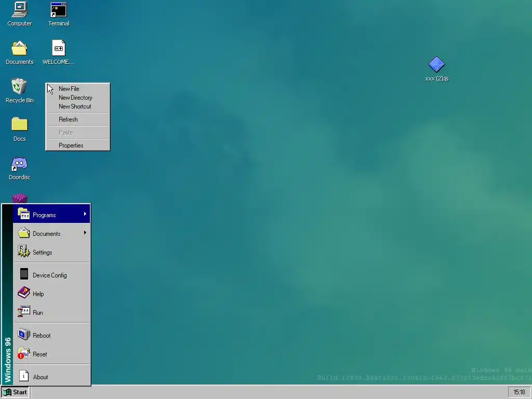Click the Help label in Start menu

pyautogui.click(x=38, y=294)
